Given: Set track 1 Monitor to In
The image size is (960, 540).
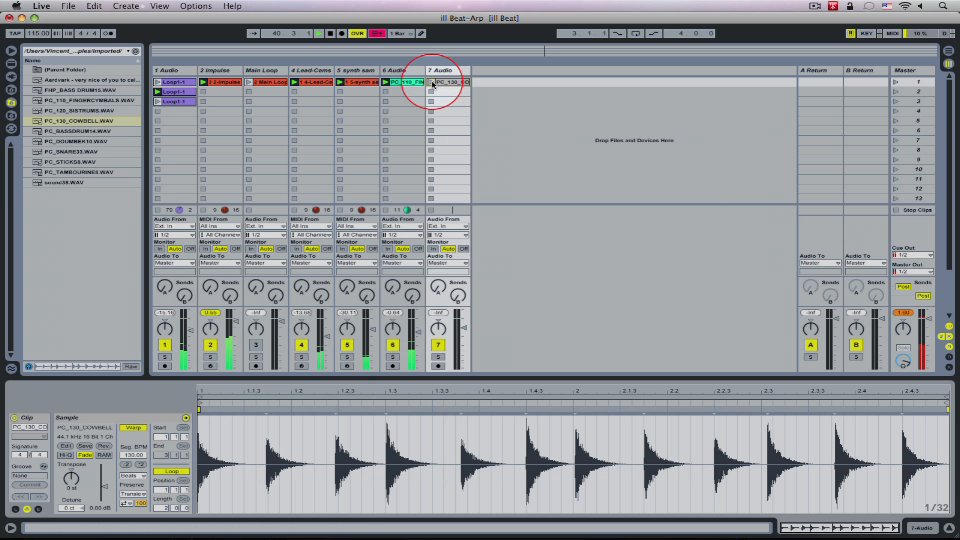Looking at the screenshot, I should [x=160, y=249].
